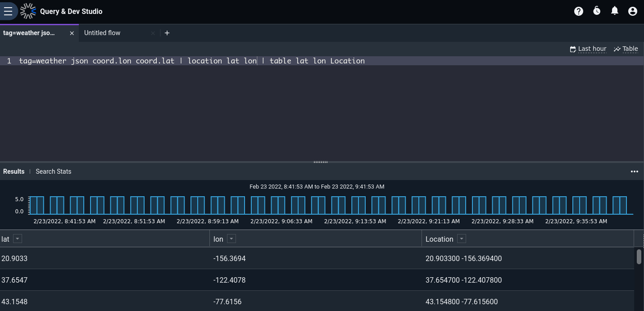Image resolution: width=644 pixels, height=311 pixels.
Task: Open the notifications bell
Action: [x=615, y=11]
